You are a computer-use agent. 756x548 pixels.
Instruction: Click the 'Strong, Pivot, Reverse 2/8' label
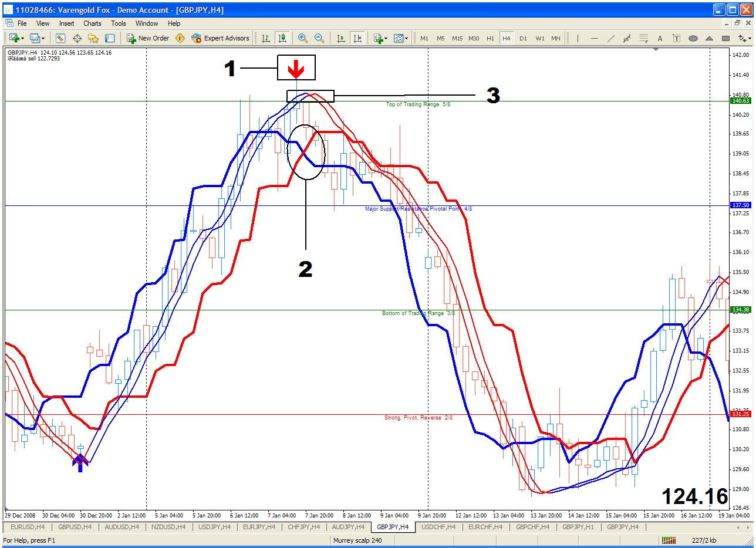click(x=419, y=418)
